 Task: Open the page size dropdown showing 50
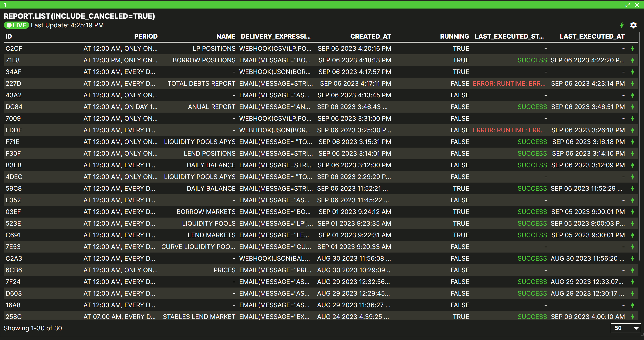(625, 328)
